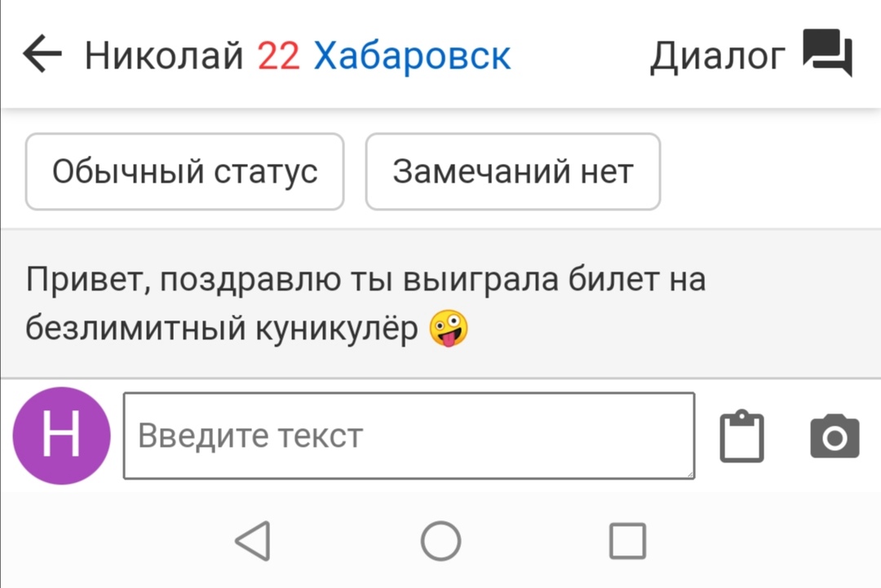Click the word куникулёр in the message
881x588 pixels.
[x=337, y=328]
